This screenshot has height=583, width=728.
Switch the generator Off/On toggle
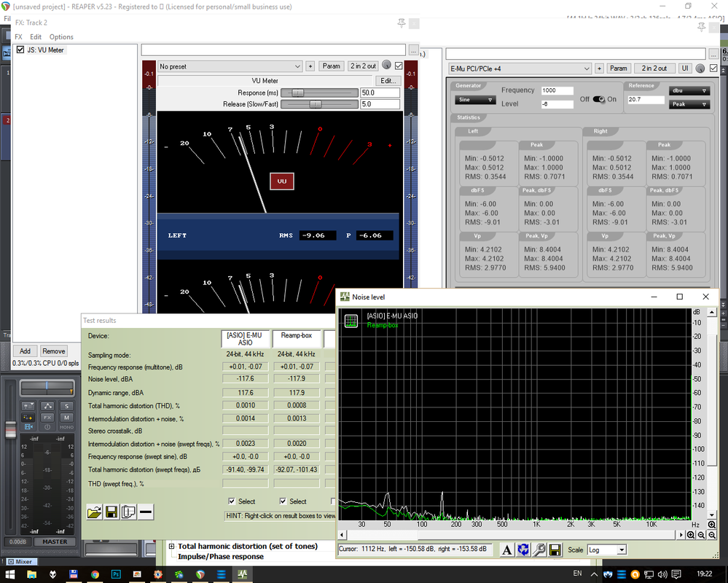coord(599,99)
